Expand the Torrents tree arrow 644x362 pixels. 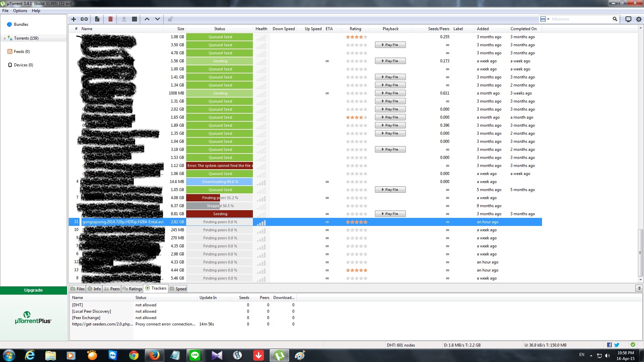click(5, 38)
